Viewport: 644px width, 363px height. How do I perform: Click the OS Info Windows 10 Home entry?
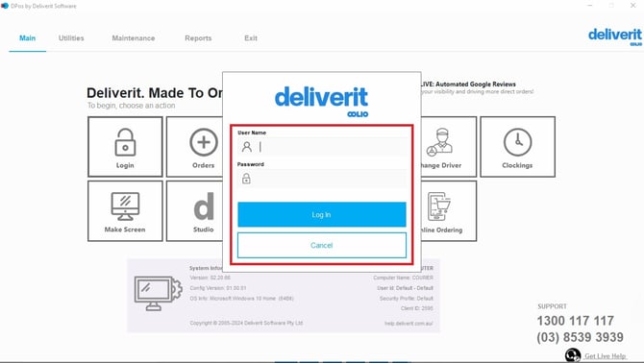pos(242,299)
